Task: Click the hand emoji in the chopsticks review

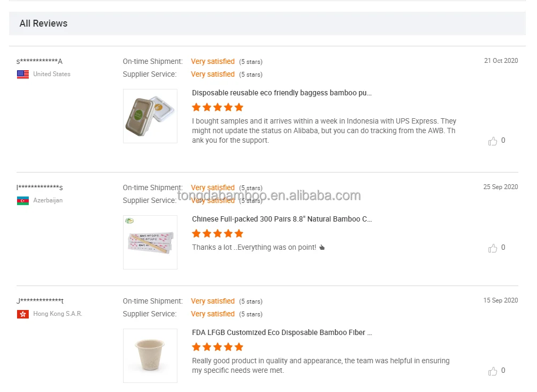Action: click(x=321, y=247)
